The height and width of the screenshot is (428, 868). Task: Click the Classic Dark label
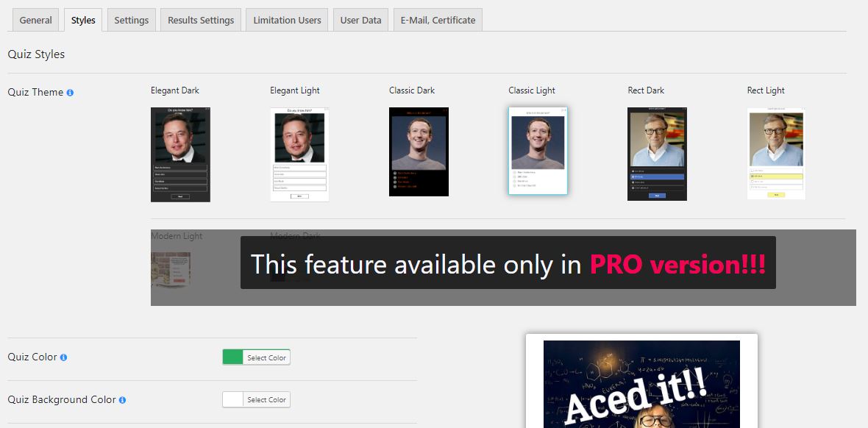pyautogui.click(x=412, y=90)
